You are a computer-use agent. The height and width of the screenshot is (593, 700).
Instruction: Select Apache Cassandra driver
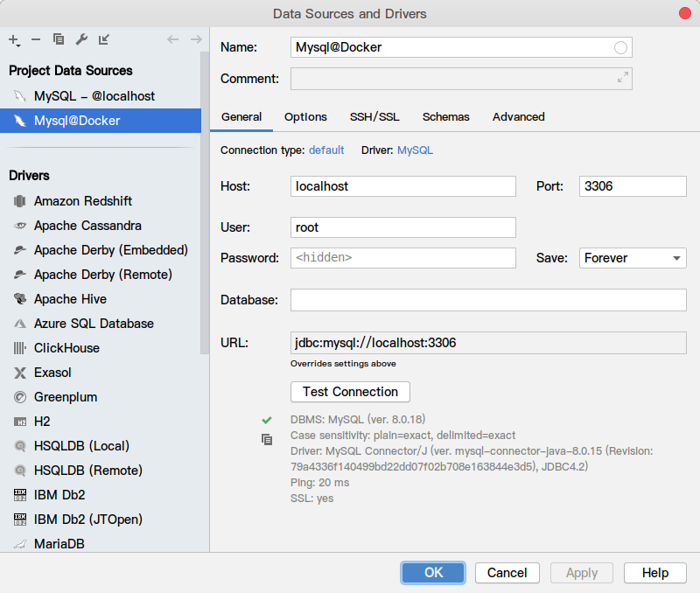click(101, 226)
